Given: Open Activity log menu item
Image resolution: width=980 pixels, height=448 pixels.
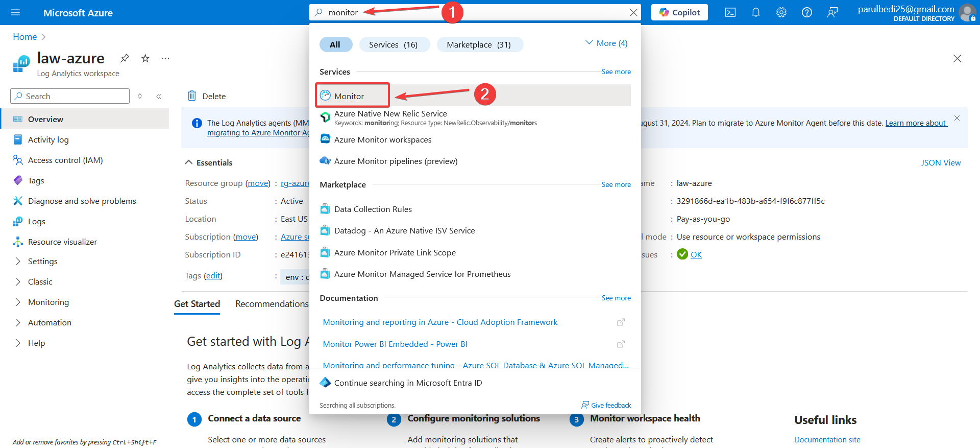Looking at the screenshot, I should click(x=85, y=139).
